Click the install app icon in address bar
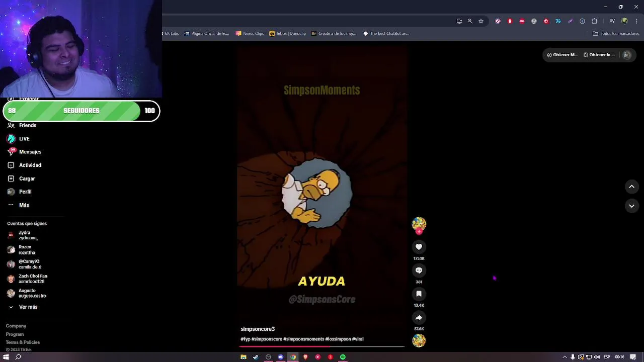This screenshot has width=644, height=362. (459, 21)
